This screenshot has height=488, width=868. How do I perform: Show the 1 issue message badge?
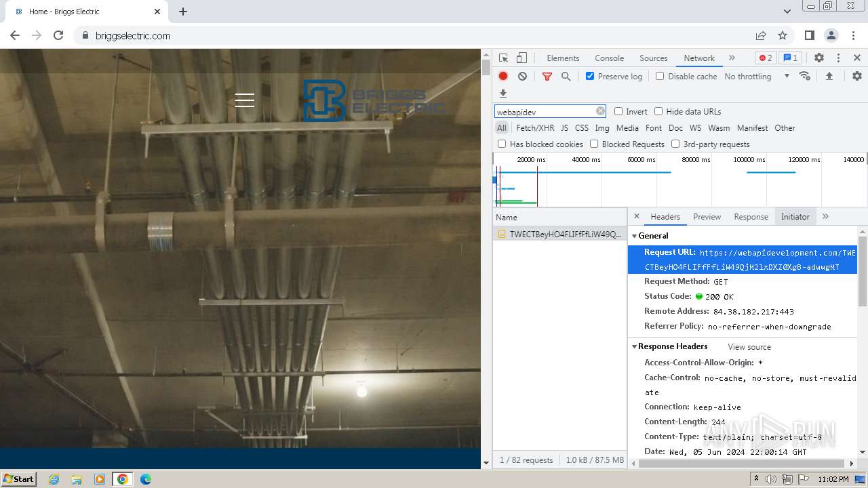pos(789,58)
